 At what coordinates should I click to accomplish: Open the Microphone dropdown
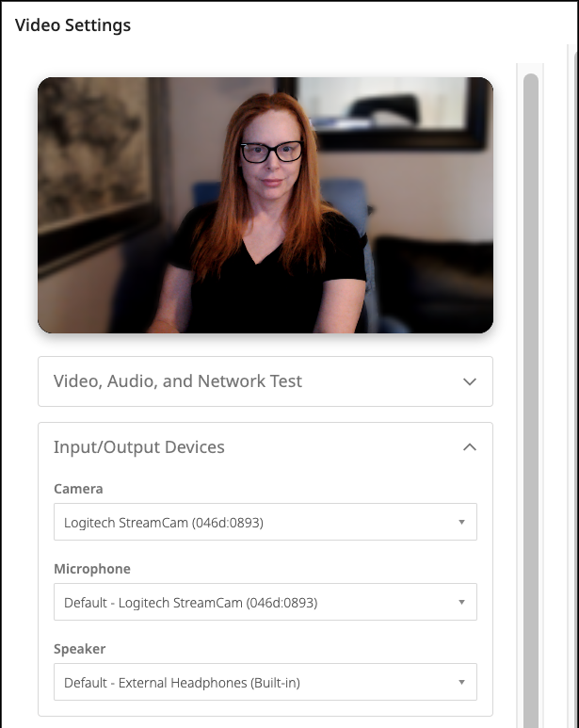pyautogui.click(x=265, y=602)
